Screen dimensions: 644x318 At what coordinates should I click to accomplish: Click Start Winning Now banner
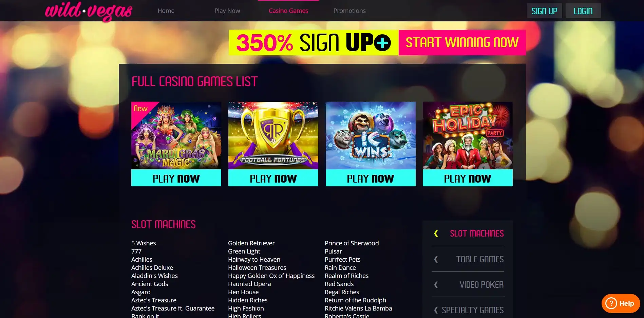click(x=462, y=42)
